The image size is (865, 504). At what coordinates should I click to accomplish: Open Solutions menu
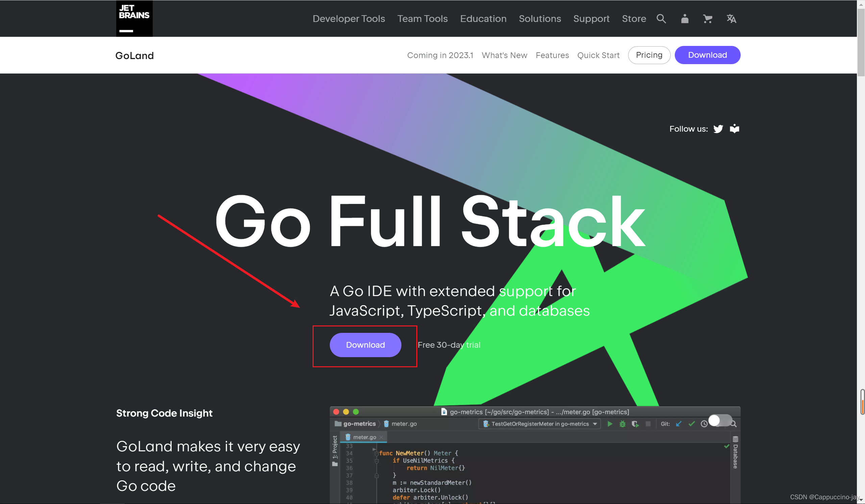click(540, 19)
